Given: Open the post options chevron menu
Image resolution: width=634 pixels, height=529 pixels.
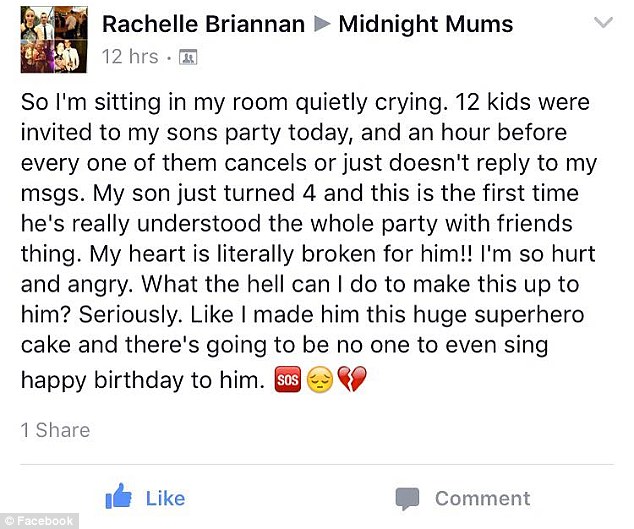Looking at the screenshot, I should [x=604, y=22].
